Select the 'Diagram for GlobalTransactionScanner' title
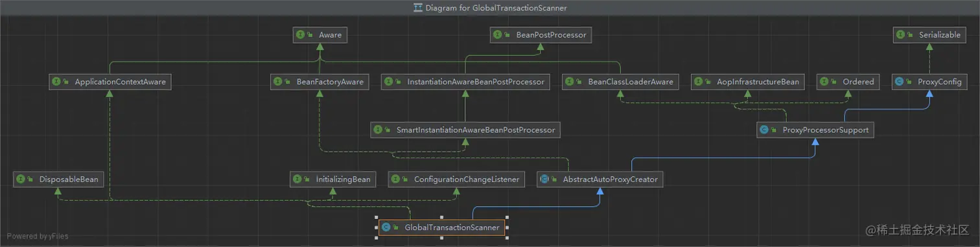 pos(496,8)
